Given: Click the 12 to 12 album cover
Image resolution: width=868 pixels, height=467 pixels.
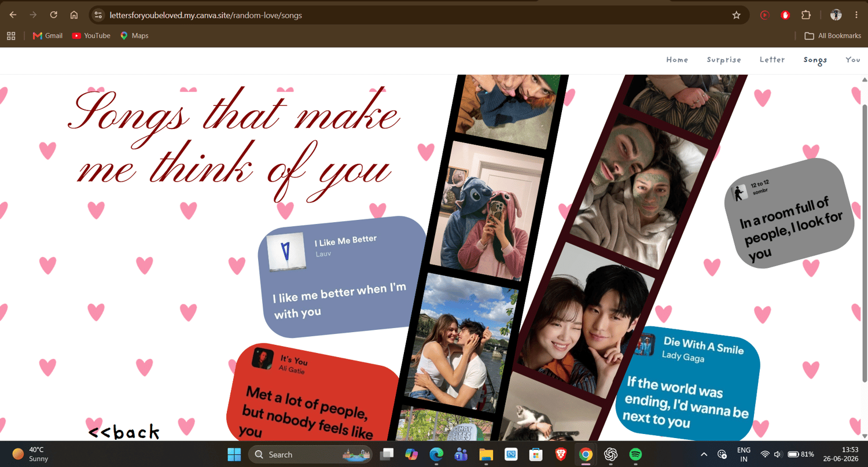Looking at the screenshot, I should tap(739, 193).
